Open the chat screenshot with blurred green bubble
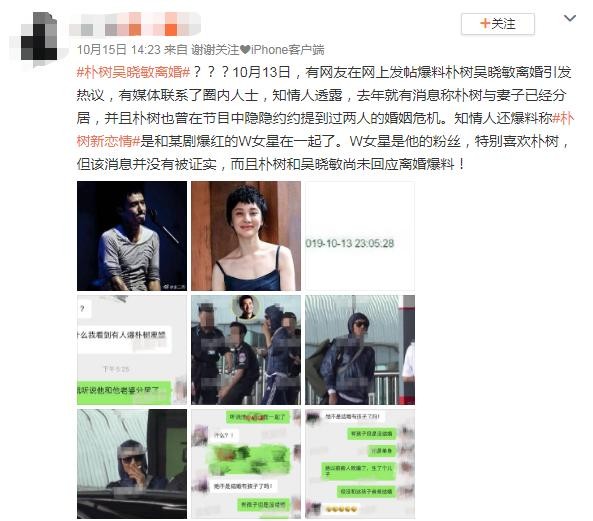 point(246,464)
